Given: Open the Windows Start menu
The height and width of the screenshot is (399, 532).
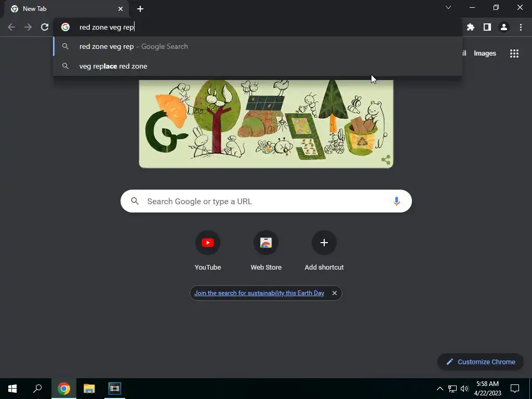Looking at the screenshot, I should 12,389.
